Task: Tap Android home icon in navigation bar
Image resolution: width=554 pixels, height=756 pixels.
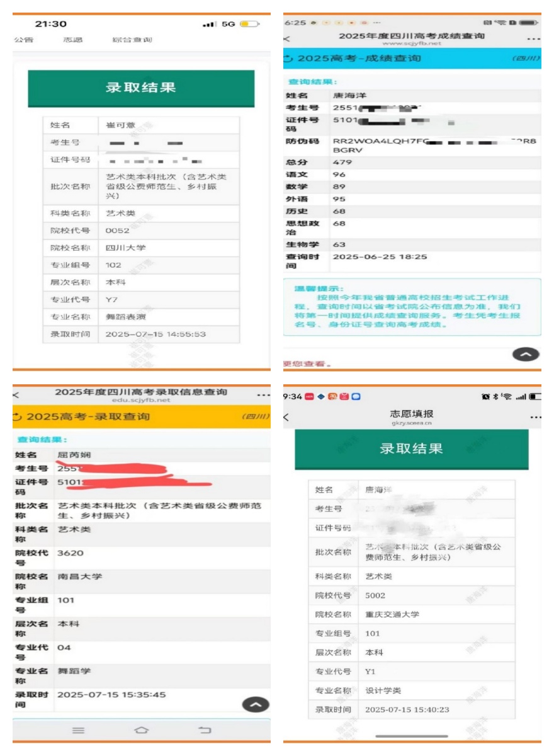Action: click(141, 730)
